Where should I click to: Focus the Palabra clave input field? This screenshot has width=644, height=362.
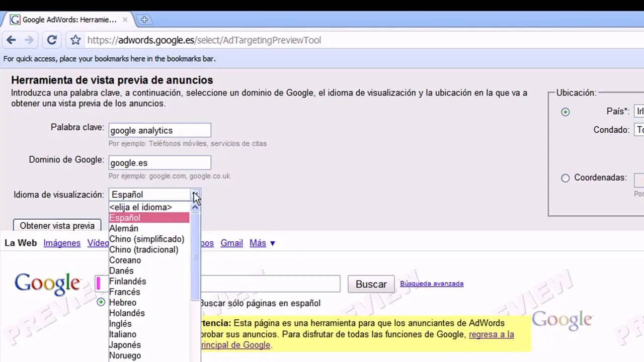(x=159, y=130)
